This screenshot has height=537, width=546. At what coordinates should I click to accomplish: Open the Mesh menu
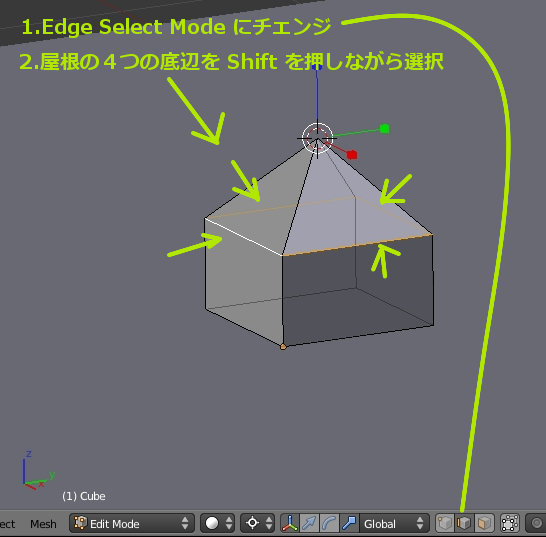pyautogui.click(x=43, y=524)
